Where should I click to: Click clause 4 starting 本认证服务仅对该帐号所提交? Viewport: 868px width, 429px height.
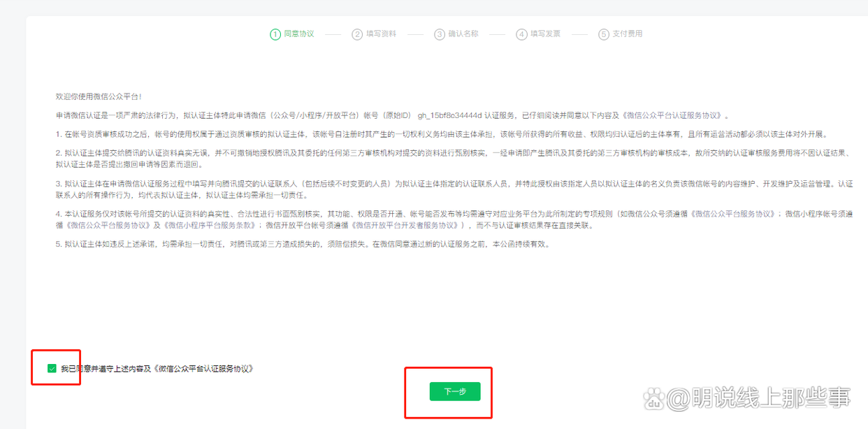454,220
